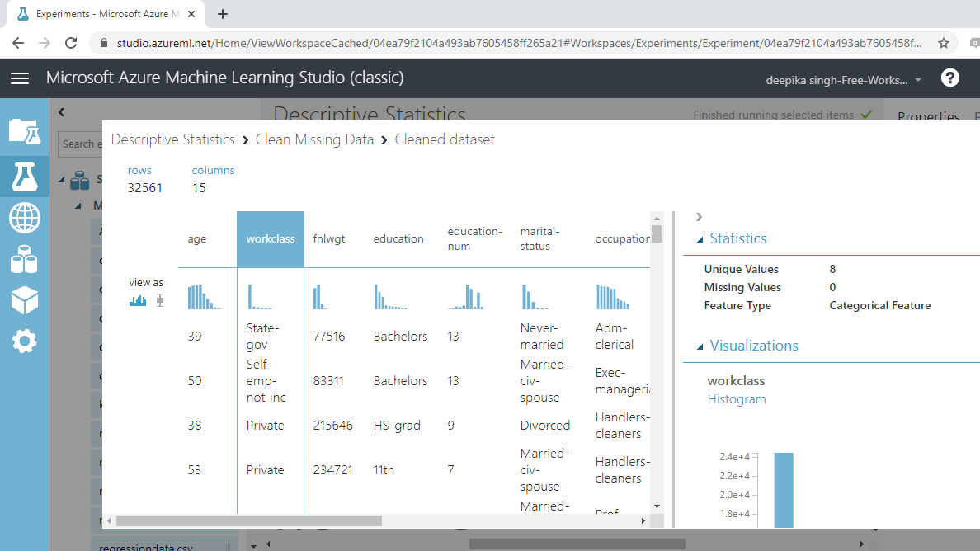Click the Properties tab in background
The height and width of the screenshot is (551, 980).
coord(929,117)
